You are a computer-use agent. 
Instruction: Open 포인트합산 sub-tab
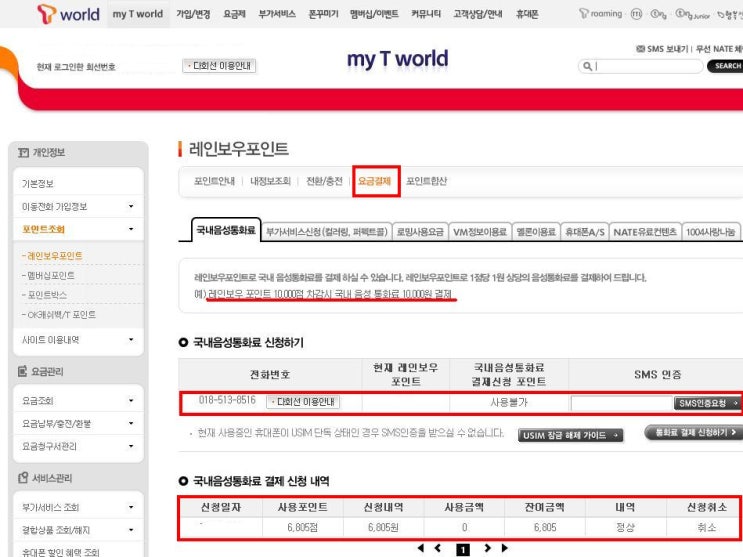[x=426, y=181]
